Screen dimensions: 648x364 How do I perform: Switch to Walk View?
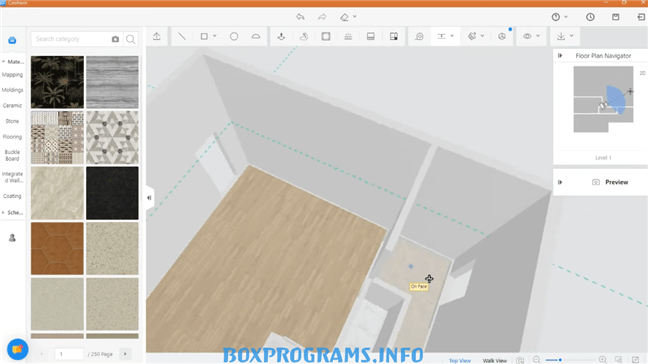494,361
